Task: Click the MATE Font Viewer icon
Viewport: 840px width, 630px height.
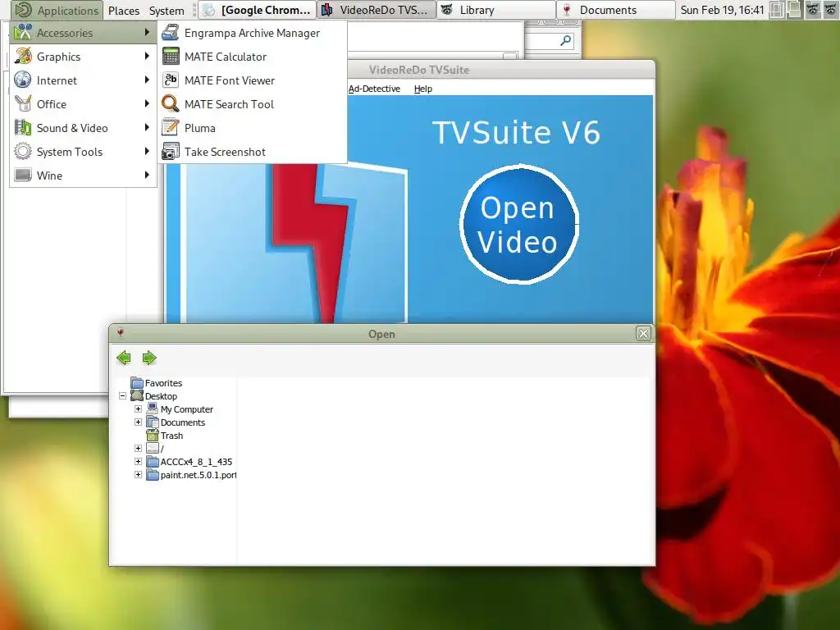Action: click(x=171, y=80)
